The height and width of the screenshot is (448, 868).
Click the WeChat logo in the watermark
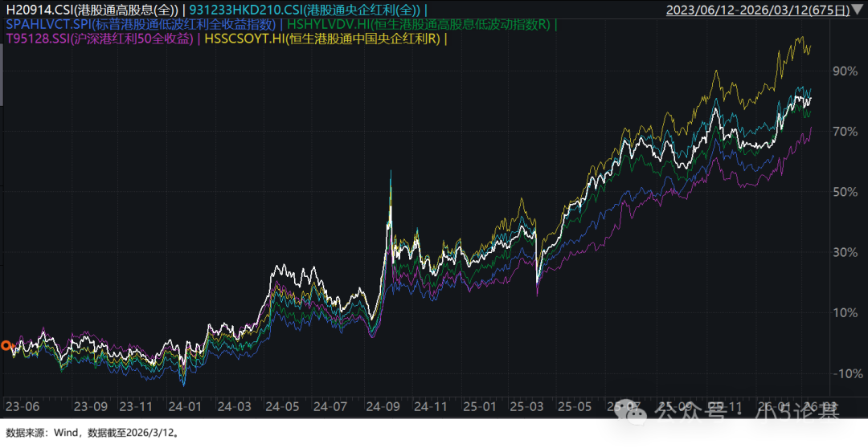coord(634,414)
